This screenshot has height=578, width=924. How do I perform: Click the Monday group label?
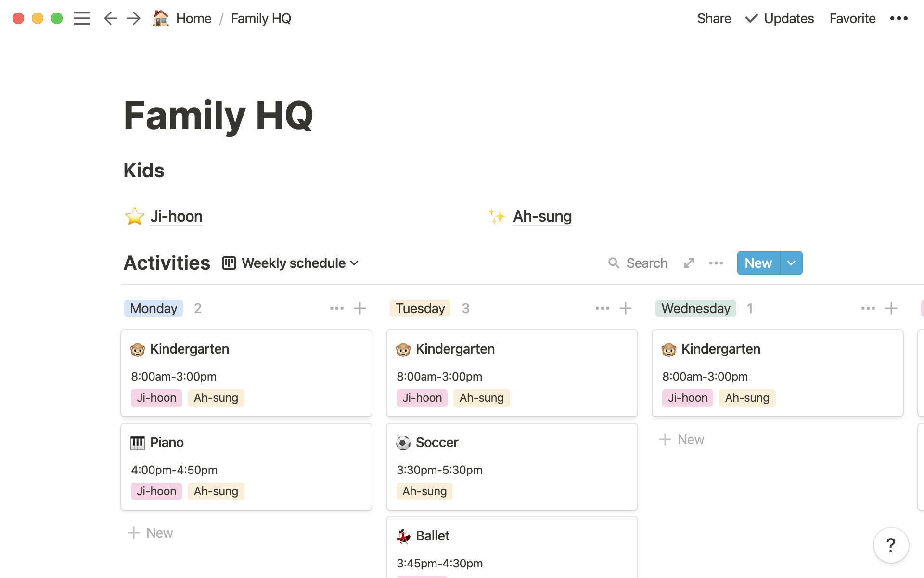154,308
